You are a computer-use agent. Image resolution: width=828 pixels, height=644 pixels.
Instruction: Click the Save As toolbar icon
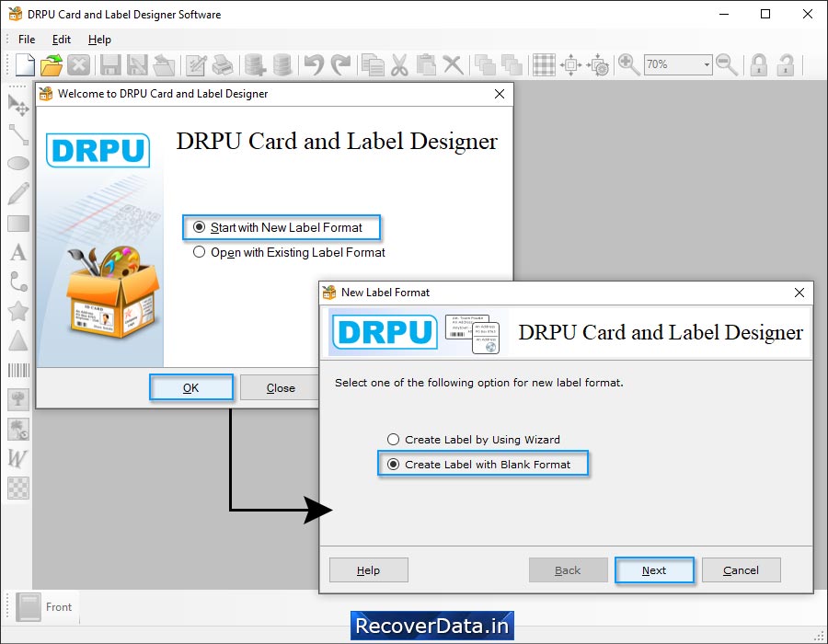(137, 65)
